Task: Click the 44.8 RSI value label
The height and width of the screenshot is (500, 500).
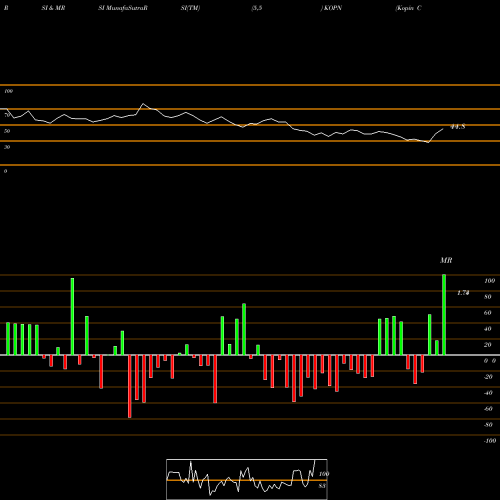Action: click(458, 127)
